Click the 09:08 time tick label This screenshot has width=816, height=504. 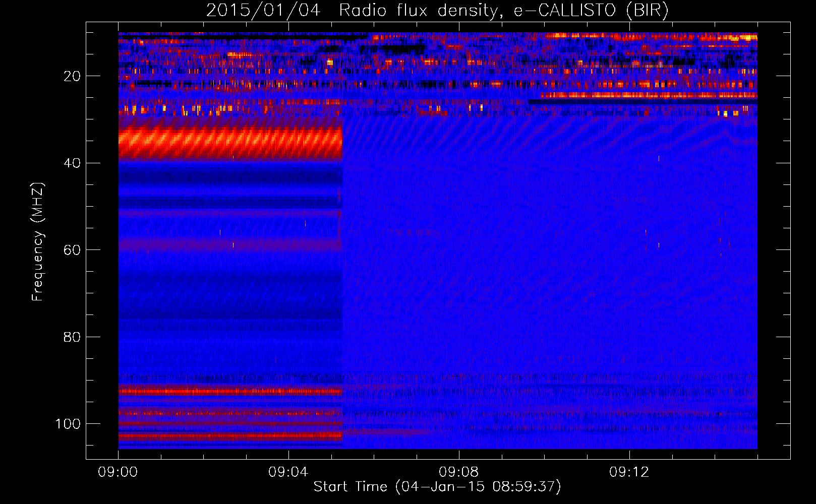pyautogui.click(x=459, y=472)
